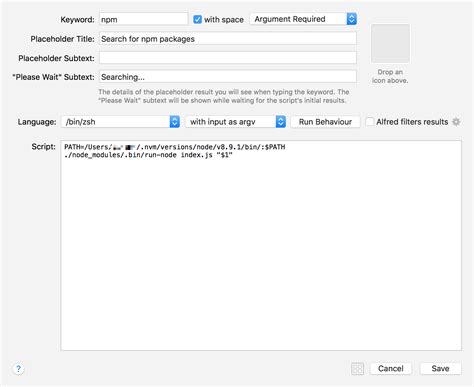Click the small grid icon left of Cancel
This screenshot has height=387, width=474.
pos(357,369)
